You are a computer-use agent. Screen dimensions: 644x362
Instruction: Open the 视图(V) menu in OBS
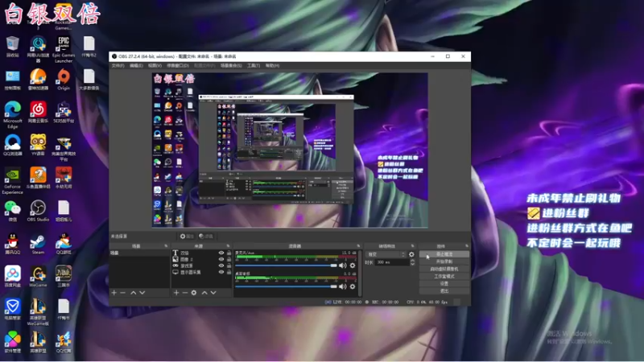(155, 66)
